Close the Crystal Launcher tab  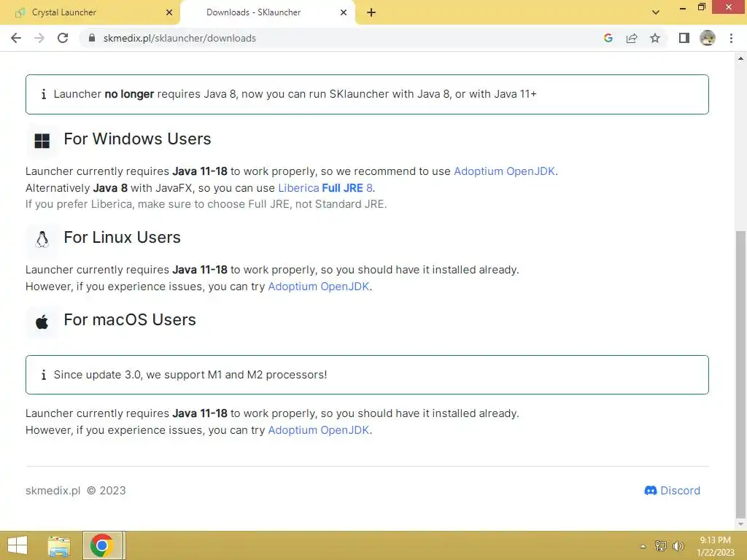point(169,12)
